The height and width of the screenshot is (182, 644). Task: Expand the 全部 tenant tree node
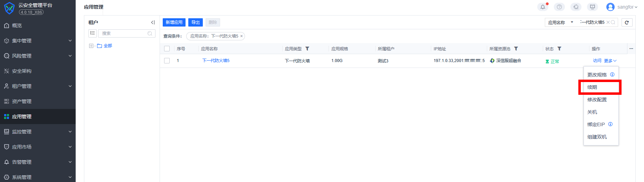[91, 46]
